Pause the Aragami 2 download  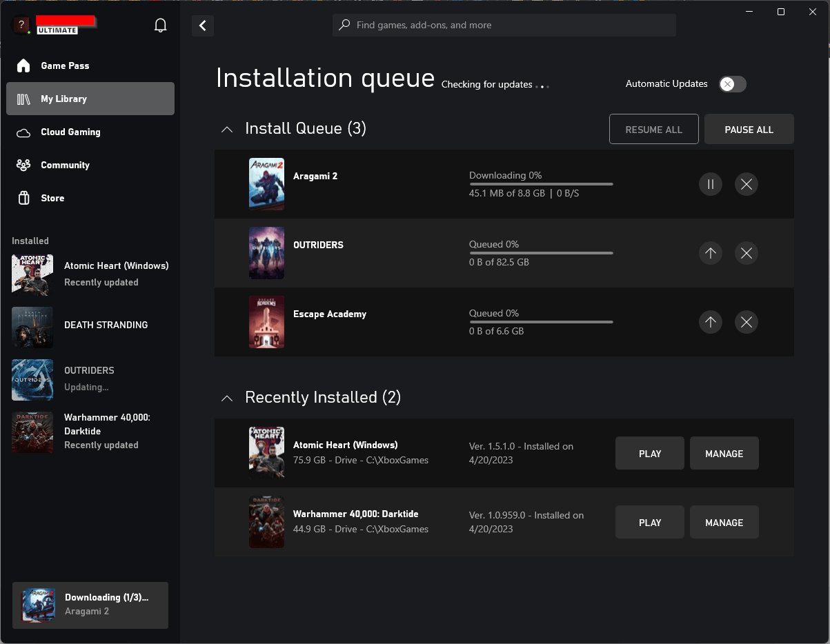[711, 184]
